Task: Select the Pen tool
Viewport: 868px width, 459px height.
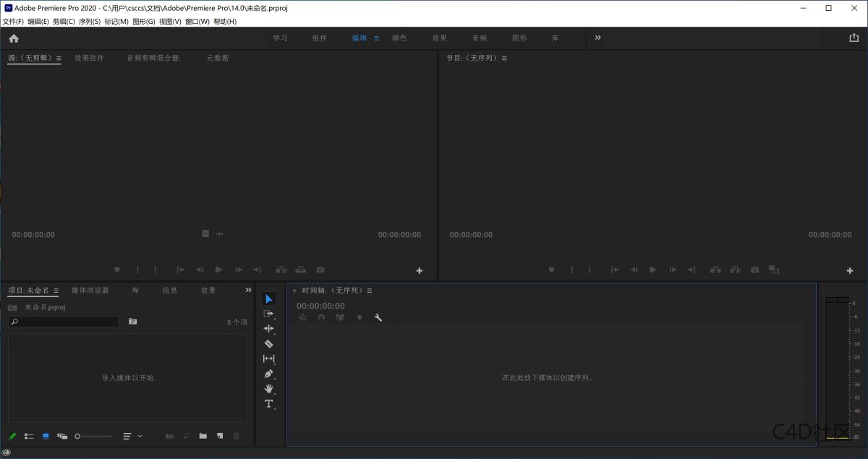Action: [x=268, y=374]
